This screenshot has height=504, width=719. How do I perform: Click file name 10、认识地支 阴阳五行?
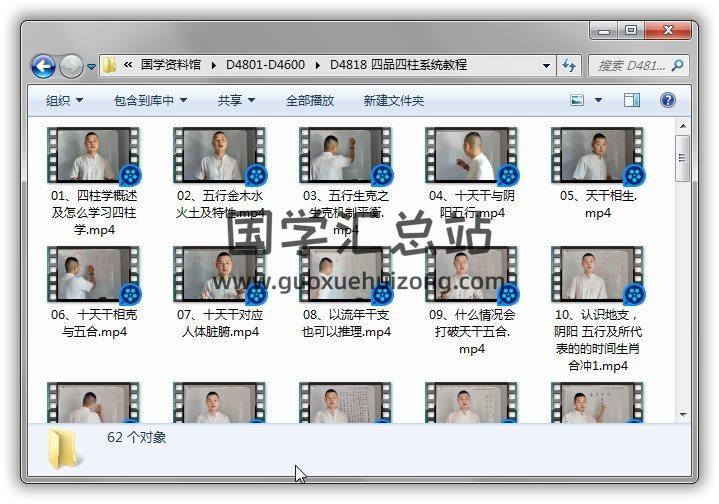pyautogui.click(x=598, y=340)
